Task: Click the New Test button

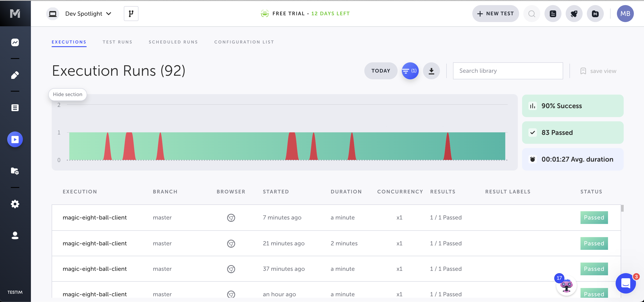Action: point(495,14)
